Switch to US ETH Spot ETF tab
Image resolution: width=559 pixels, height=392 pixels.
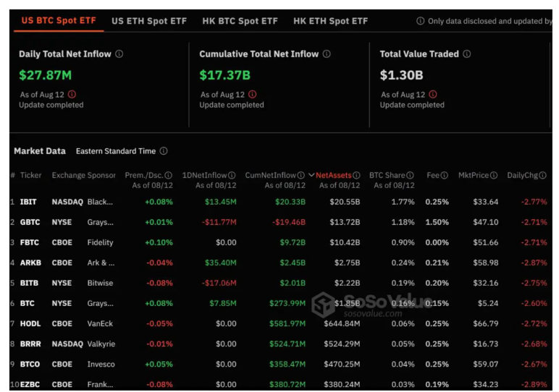click(149, 21)
